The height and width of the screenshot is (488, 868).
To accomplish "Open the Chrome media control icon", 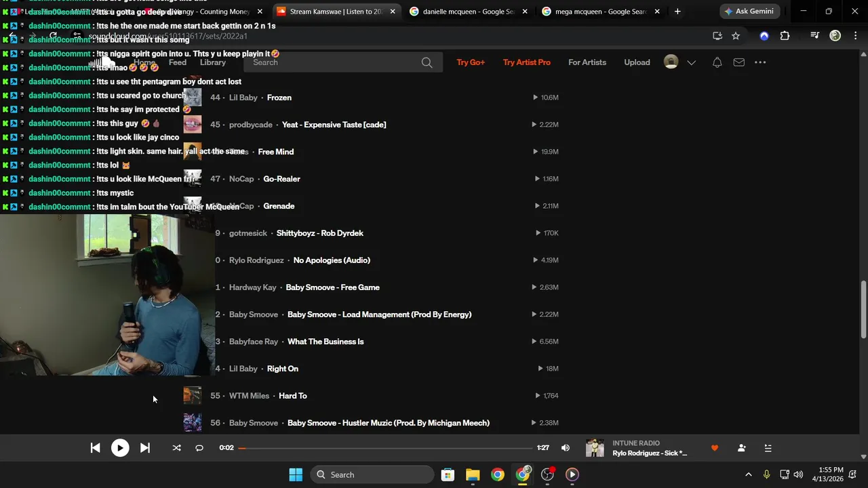I will point(815,36).
